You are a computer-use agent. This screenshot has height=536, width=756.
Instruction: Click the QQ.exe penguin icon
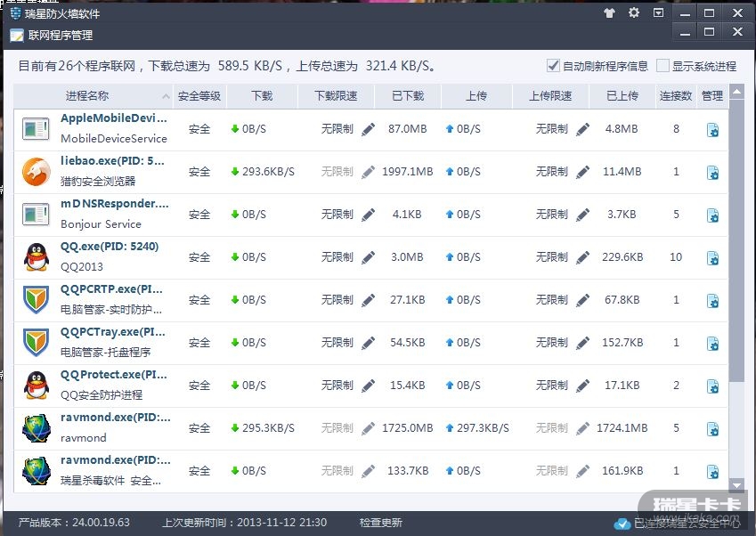[37, 257]
